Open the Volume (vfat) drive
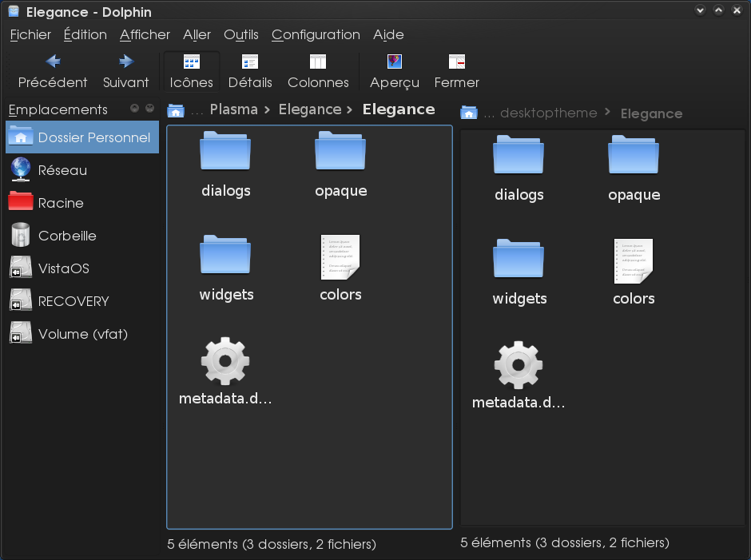The height and width of the screenshot is (560, 751). tap(82, 334)
